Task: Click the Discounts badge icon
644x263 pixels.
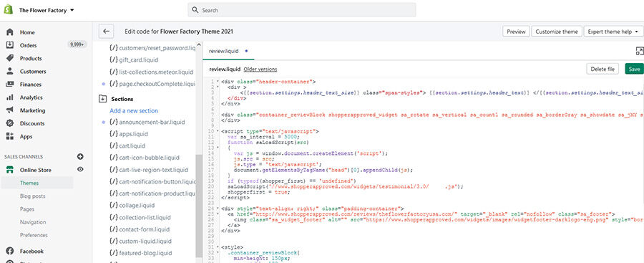Action: point(10,123)
